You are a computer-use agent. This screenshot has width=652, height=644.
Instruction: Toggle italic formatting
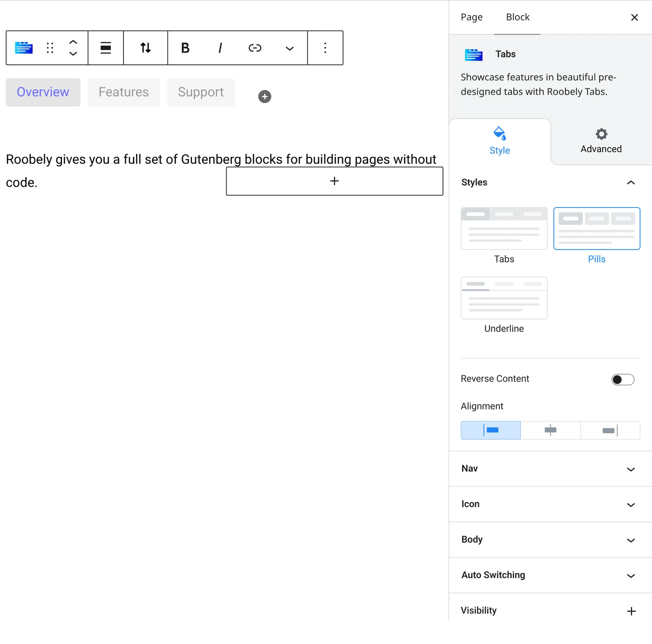click(220, 48)
